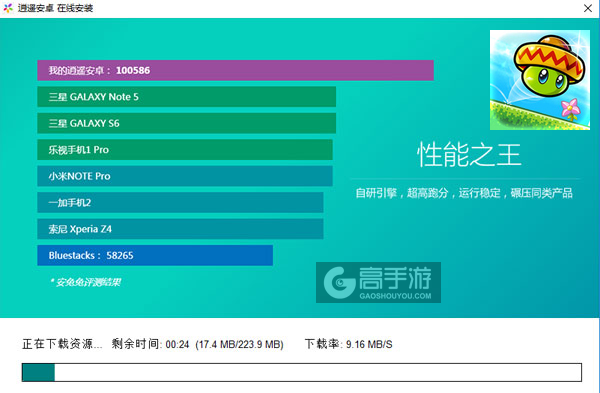Close the online installer window

[x=588, y=8]
